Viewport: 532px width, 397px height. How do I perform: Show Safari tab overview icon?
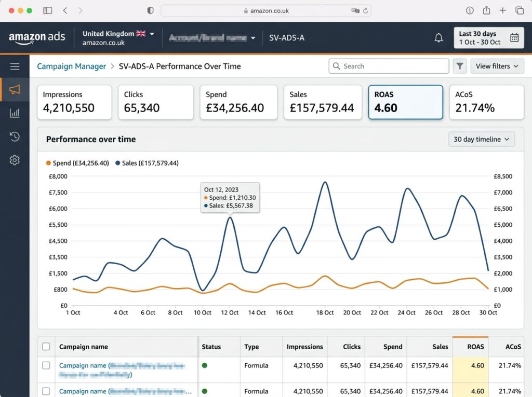pos(519,10)
